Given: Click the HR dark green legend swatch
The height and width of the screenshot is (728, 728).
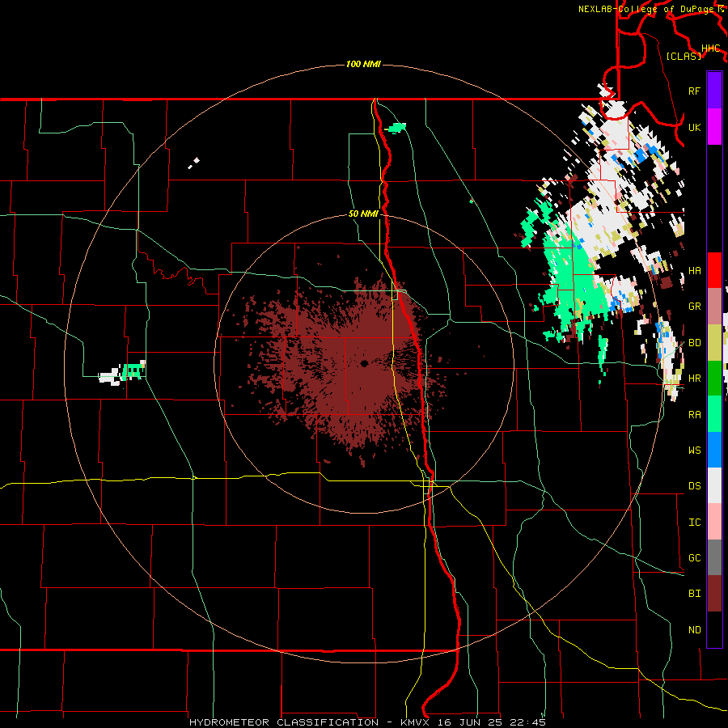Looking at the screenshot, I should pos(714,379).
